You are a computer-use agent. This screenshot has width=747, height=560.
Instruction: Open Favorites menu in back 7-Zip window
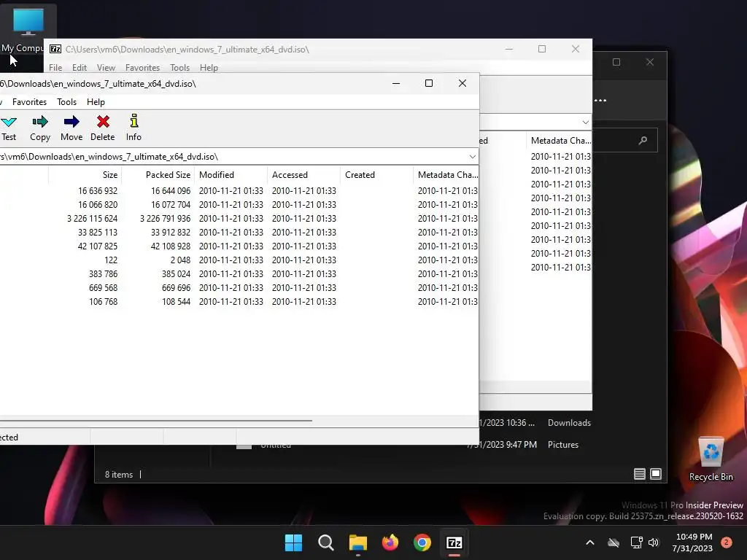[x=142, y=68]
